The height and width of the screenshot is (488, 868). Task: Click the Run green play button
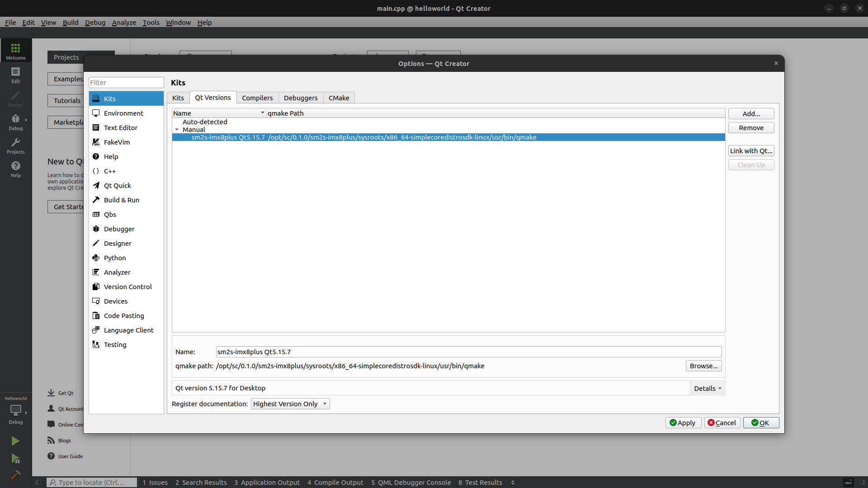pyautogui.click(x=15, y=441)
